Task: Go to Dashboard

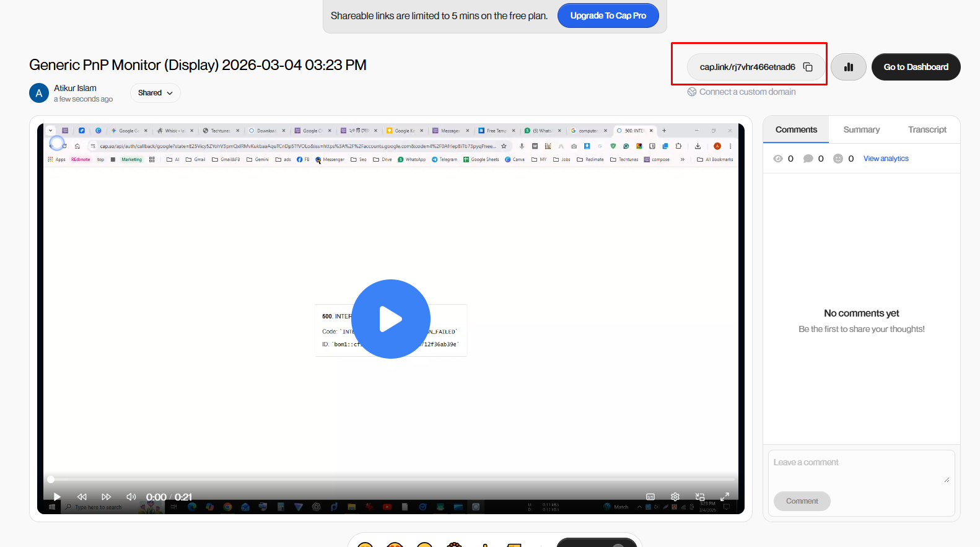Action: point(916,67)
